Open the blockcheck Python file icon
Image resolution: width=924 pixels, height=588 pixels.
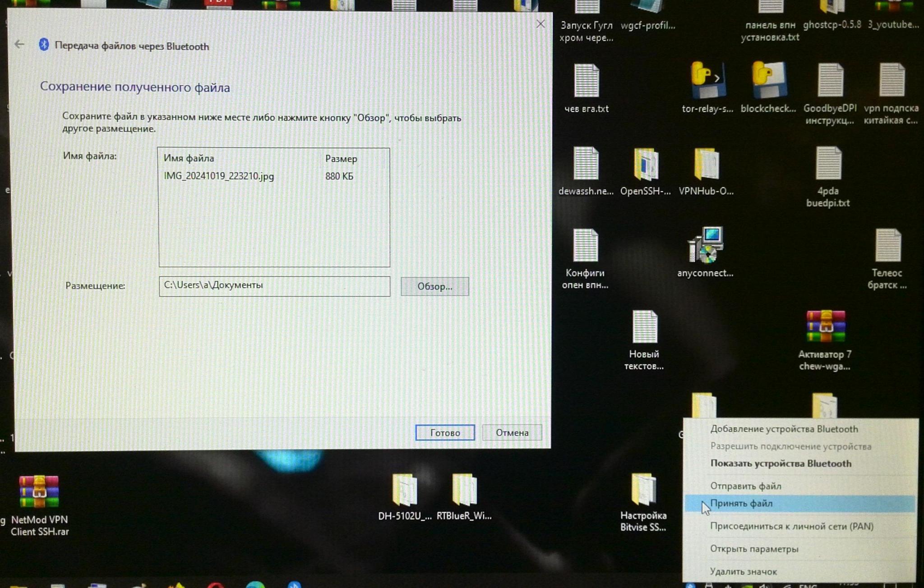(x=768, y=81)
